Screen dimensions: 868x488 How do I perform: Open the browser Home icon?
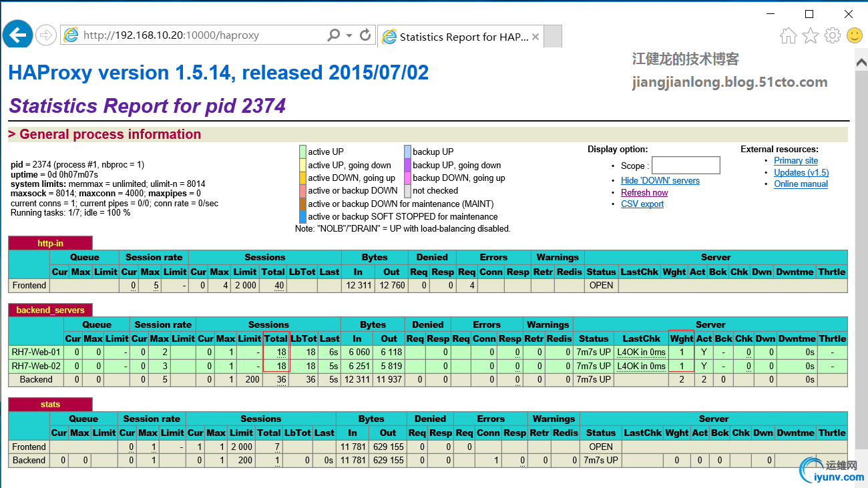pyautogui.click(x=789, y=36)
